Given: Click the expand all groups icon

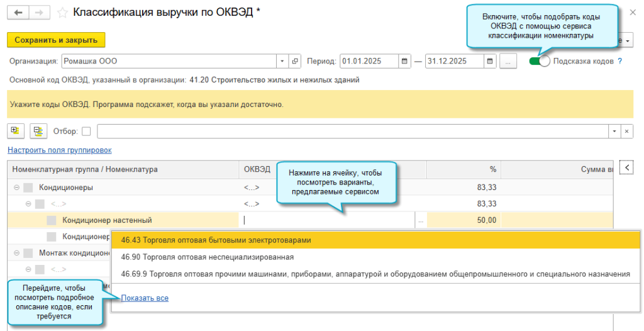Looking at the screenshot, I should [x=15, y=131].
